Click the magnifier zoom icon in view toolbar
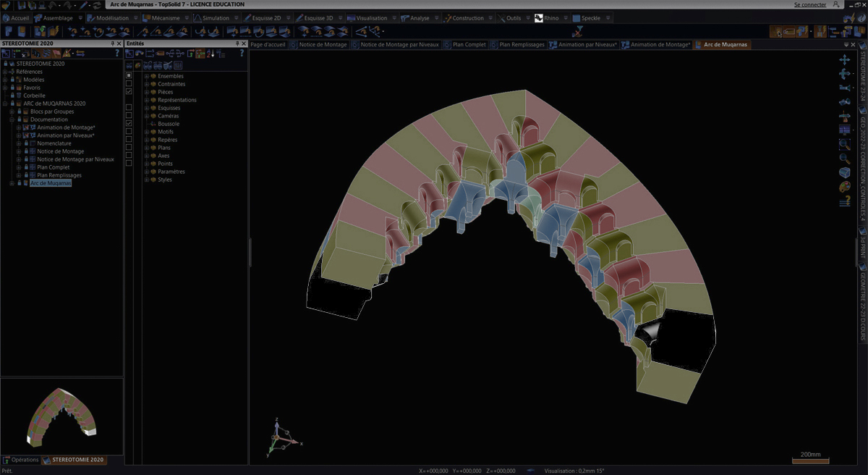Screen dimensions: 868x475 click(844, 158)
